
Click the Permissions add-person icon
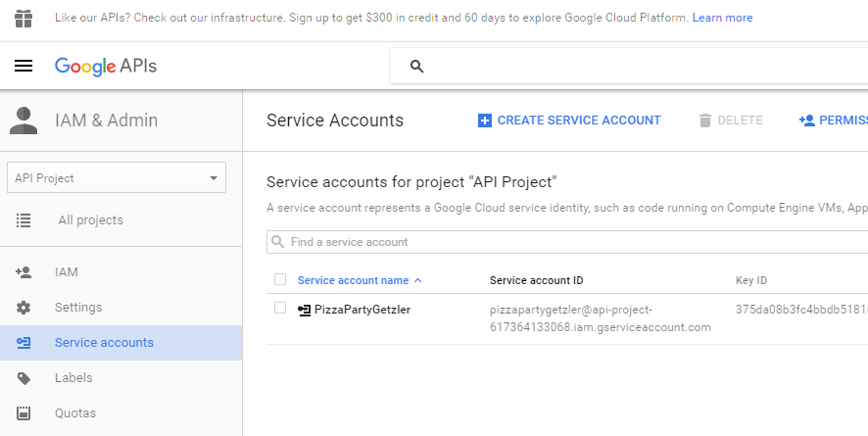click(807, 121)
